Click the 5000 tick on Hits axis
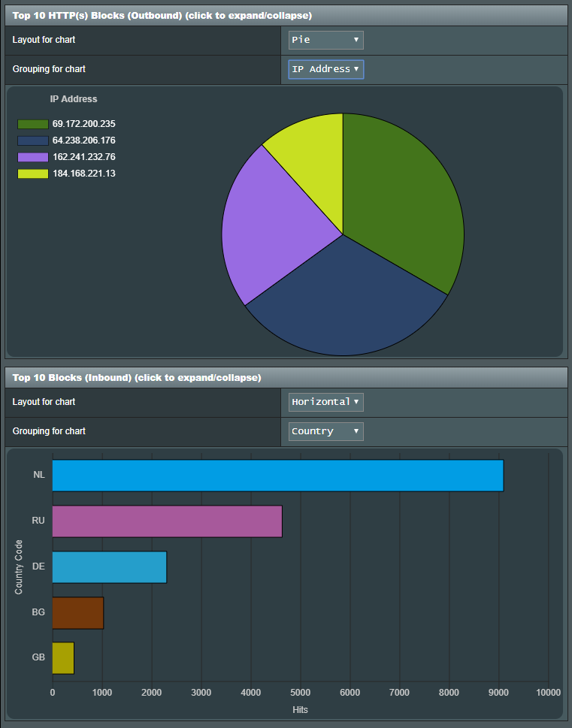The image size is (572, 728). pos(300,693)
